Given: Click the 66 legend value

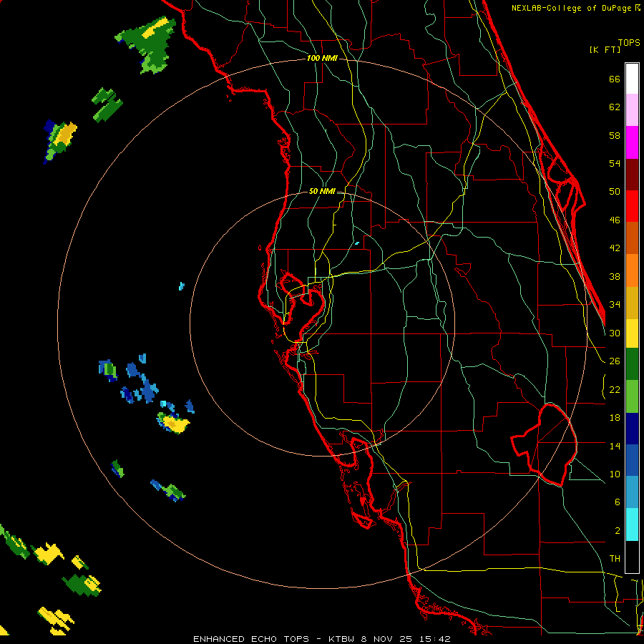Looking at the screenshot, I should pos(615,79).
